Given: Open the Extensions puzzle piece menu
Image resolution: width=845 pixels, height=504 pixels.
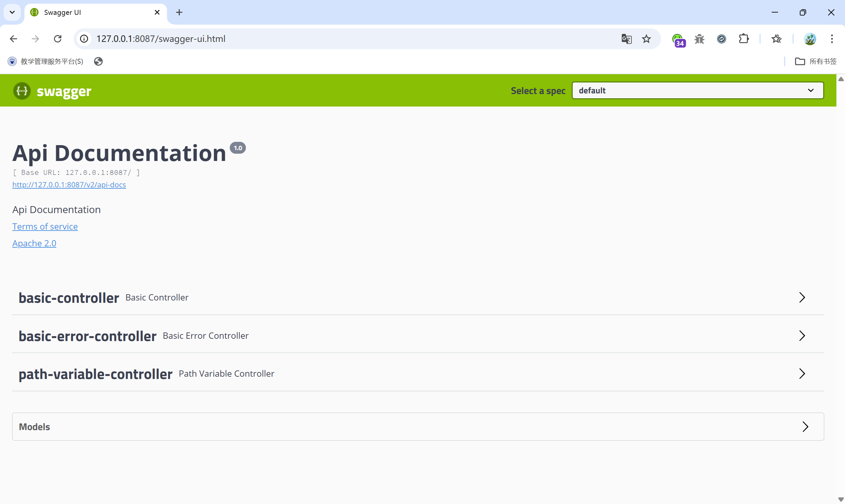Looking at the screenshot, I should click(x=743, y=39).
